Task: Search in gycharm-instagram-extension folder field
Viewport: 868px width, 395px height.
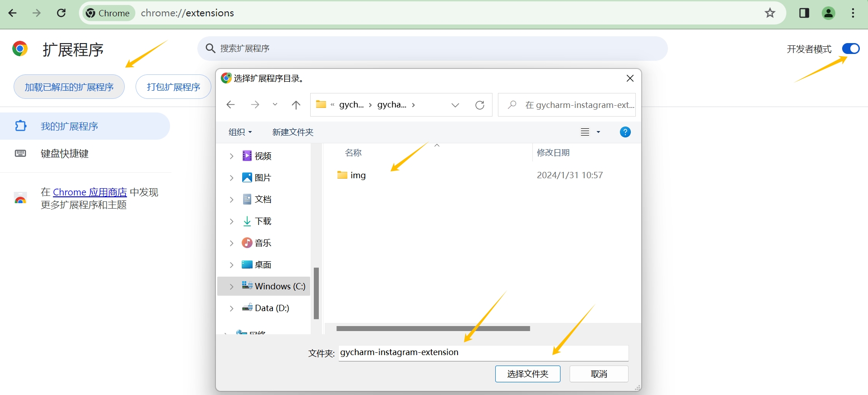Action: (x=567, y=105)
